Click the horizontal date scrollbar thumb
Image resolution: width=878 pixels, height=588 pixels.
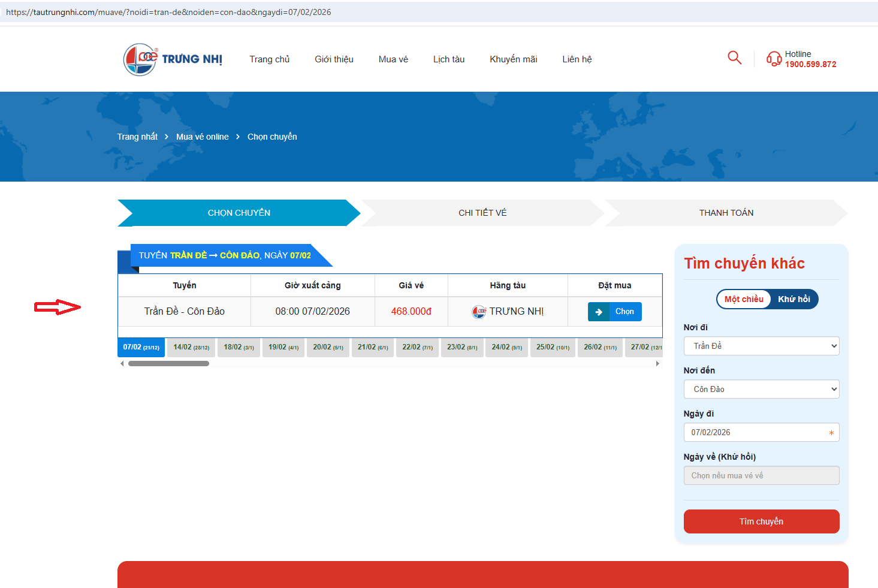tap(168, 363)
